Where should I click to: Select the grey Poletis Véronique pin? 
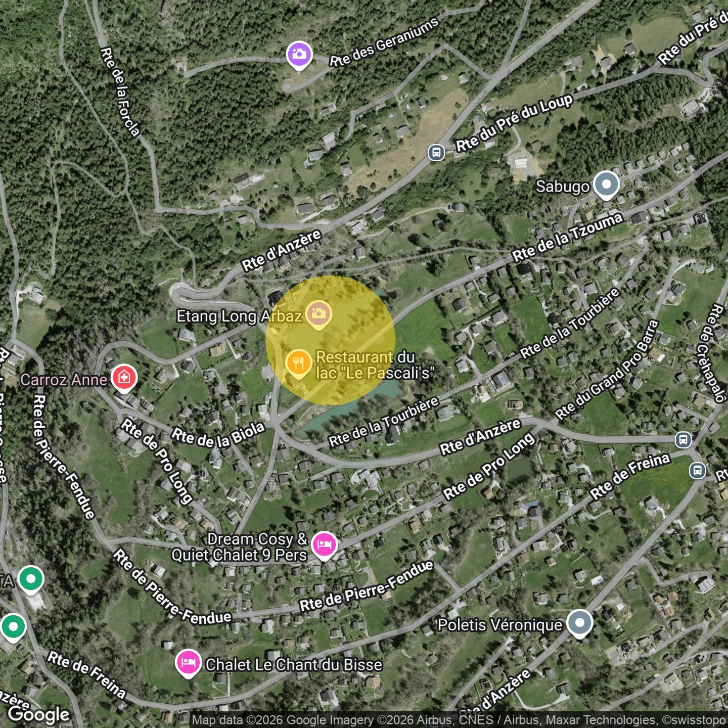(x=579, y=622)
